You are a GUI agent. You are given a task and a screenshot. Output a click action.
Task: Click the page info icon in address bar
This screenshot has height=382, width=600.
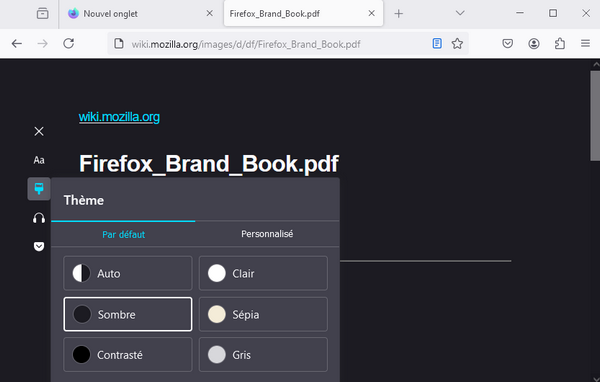[119, 44]
